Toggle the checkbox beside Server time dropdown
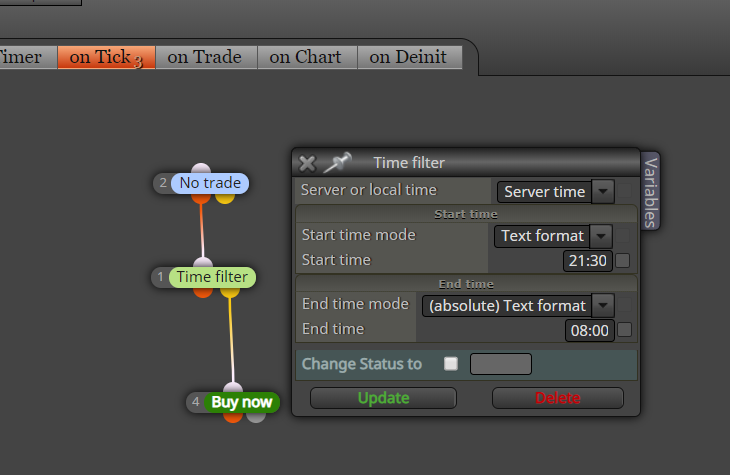Screen dimensions: 730x475 (624, 190)
